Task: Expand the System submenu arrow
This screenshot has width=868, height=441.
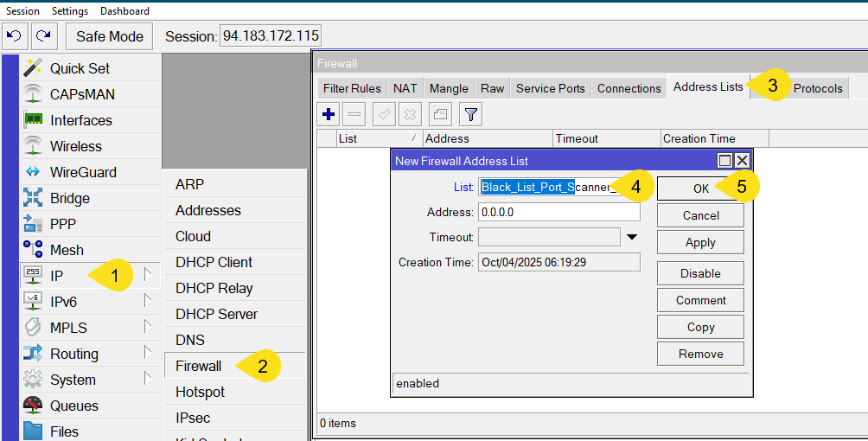Action: click(147, 379)
